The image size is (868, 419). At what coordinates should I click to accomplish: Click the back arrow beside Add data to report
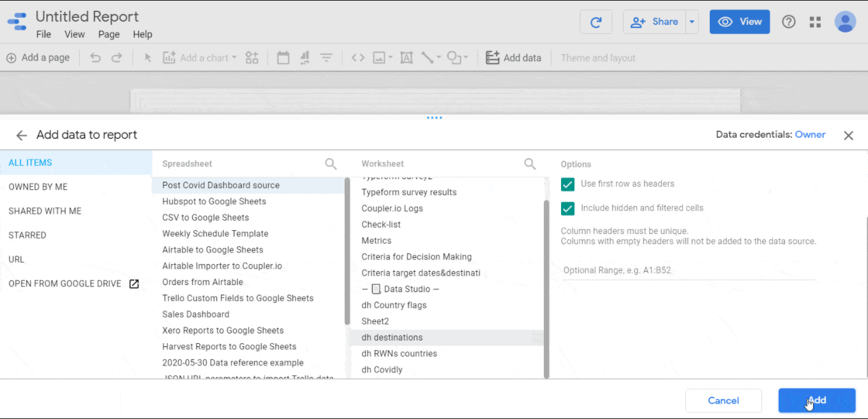[22, 135]
